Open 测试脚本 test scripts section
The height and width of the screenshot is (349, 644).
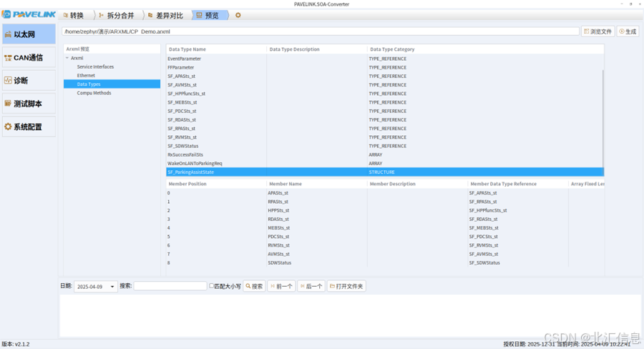pyautogui.click(x=29, y=104)
